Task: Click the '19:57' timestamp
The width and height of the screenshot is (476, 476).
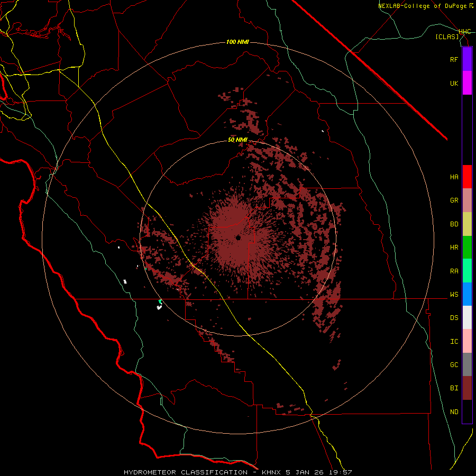Action: click(x=340, y=472)
